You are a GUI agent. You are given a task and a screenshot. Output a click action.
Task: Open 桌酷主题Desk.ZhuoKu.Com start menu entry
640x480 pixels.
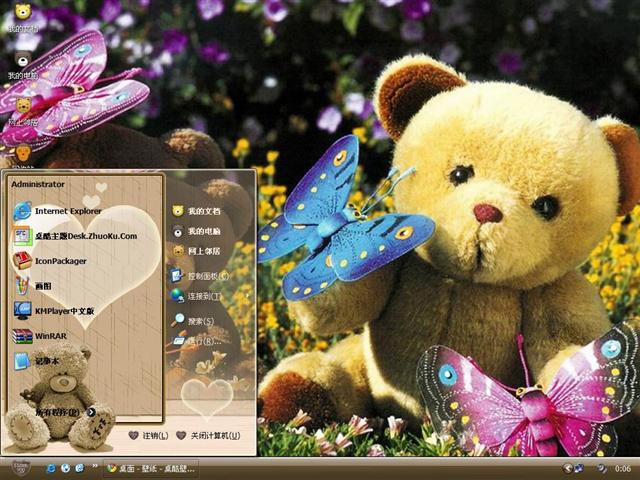[75, 236]
